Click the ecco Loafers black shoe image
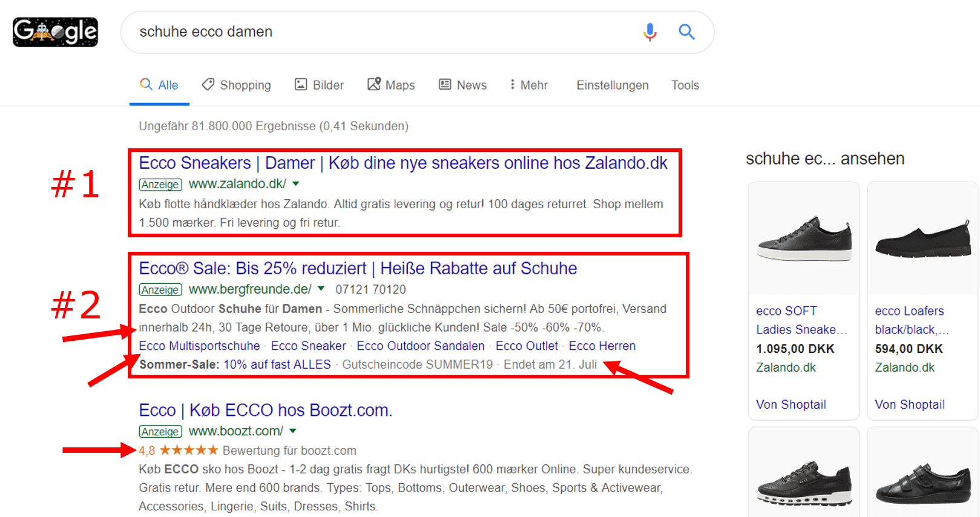Viewport: 980px width, 517px height. pyautogui.click(x=922, y=239)
